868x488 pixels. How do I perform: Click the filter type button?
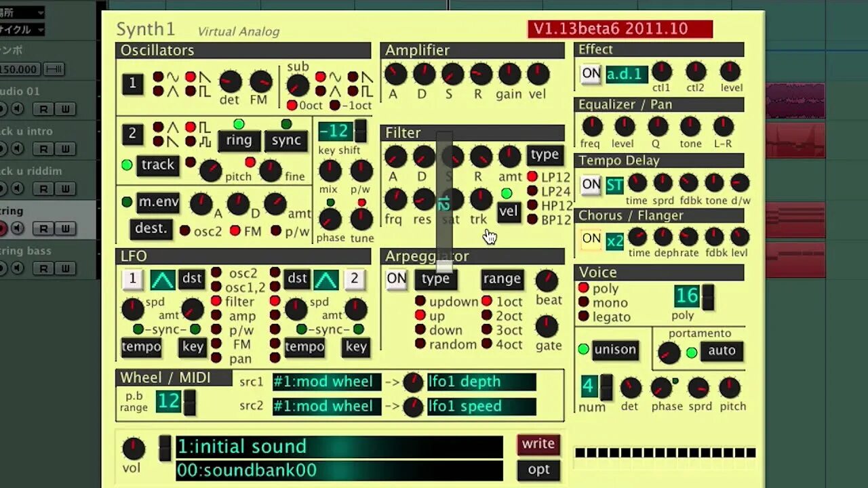(x=545, y=155)
